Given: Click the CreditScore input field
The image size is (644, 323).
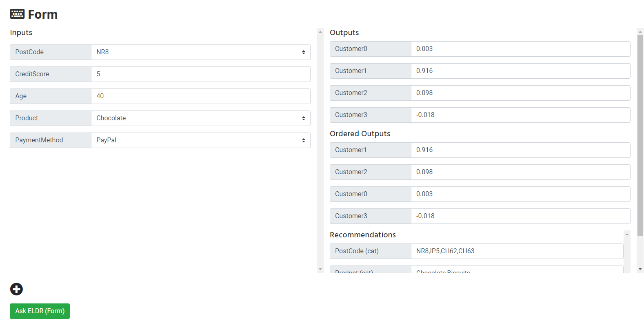Looking at the screenshot, I should 200,74.
